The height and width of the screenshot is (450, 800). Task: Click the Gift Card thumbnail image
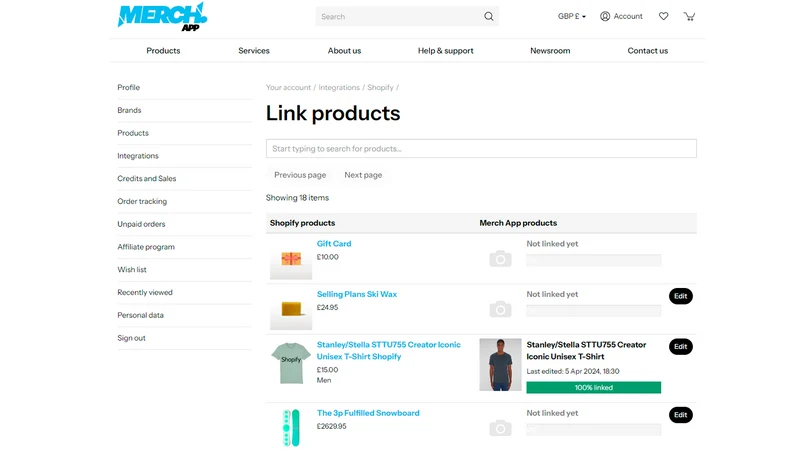coord(291,259)
